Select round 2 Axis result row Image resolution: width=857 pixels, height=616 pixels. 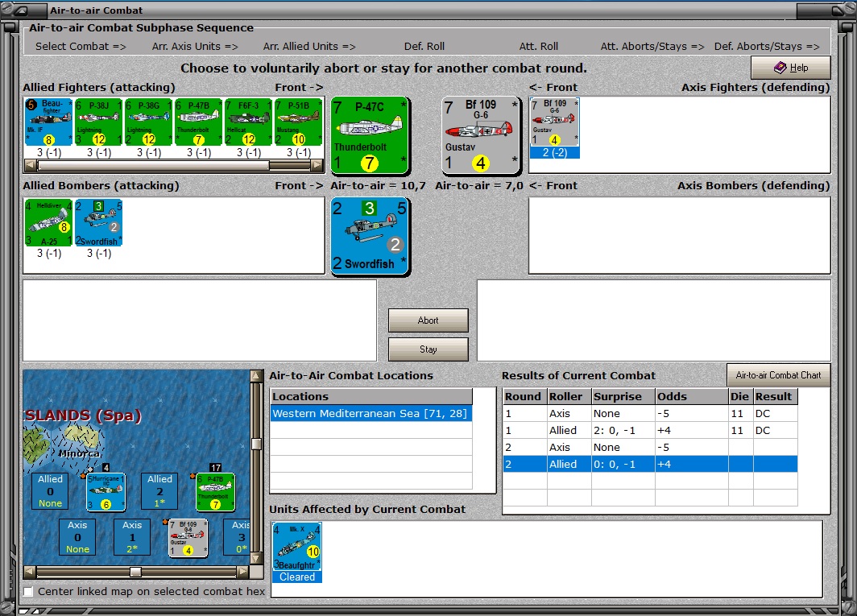pos(650,447)
